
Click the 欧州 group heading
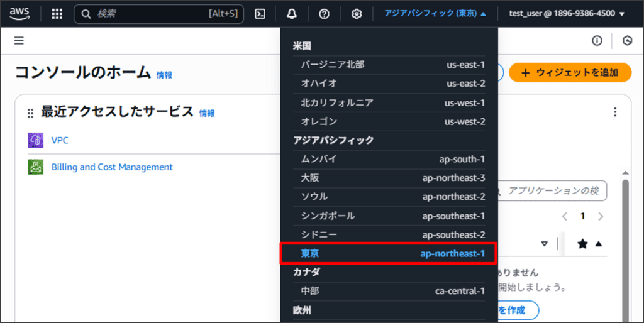[x=302, y=310]
